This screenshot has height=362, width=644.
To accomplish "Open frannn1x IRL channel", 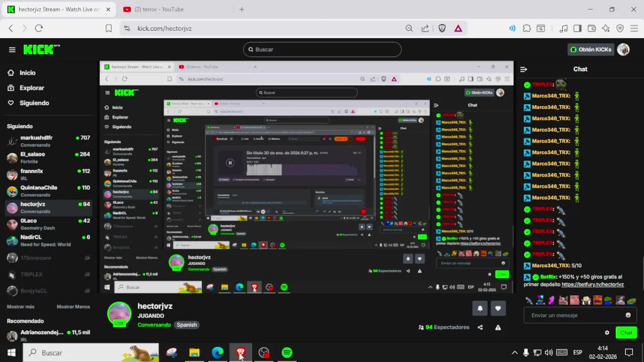I will click(x=48, y=174).
